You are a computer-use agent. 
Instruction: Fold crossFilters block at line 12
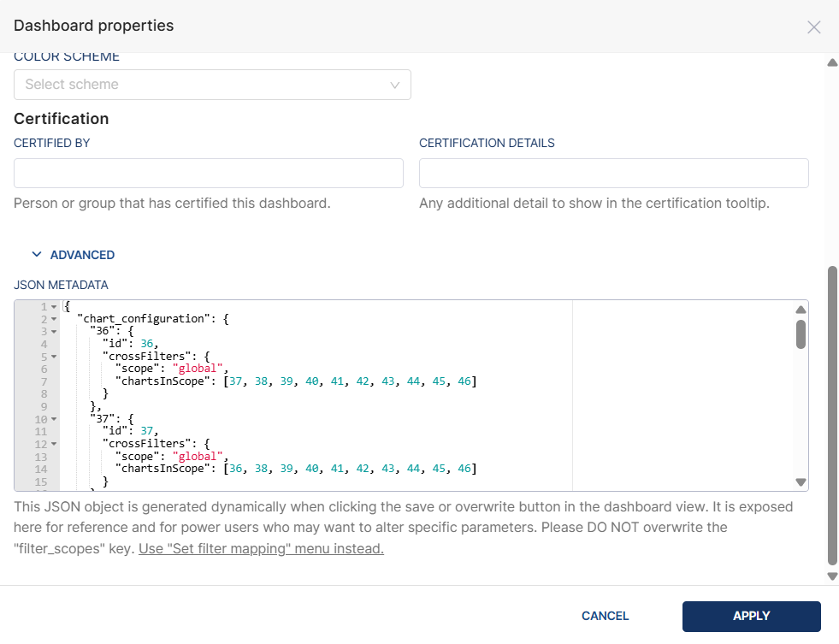tap(54, 444)
